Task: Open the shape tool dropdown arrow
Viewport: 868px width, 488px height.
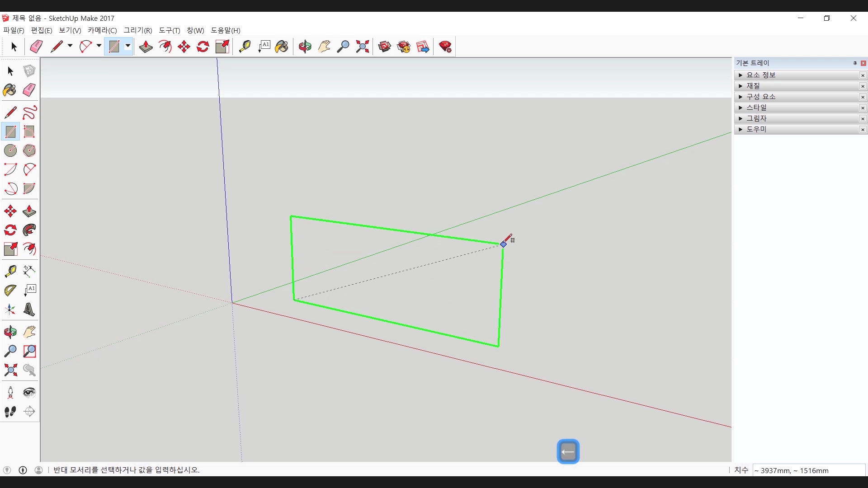Action: tap(128, 46)
